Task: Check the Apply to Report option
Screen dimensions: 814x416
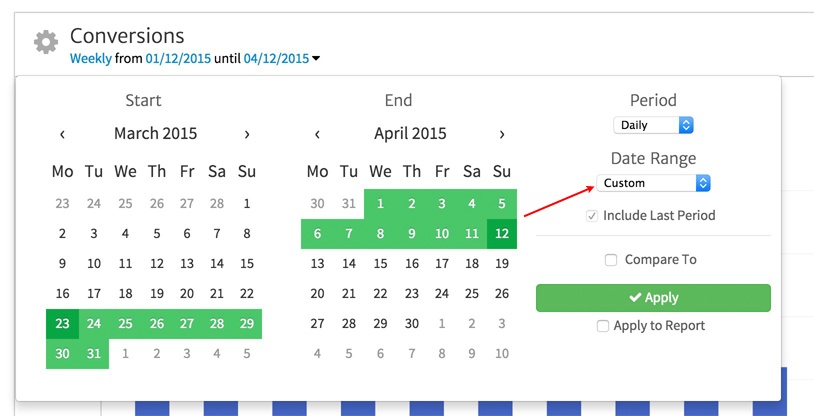Action: pyautogui.click(x=602, y=326)
